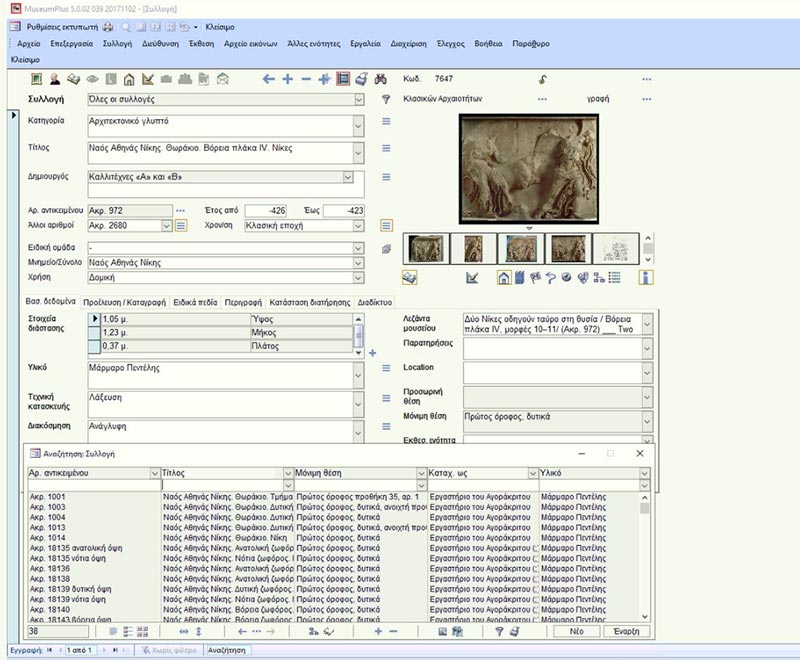Click the blue info icon below thumbnails
The image size is (800, 660).
pos(646,277)
